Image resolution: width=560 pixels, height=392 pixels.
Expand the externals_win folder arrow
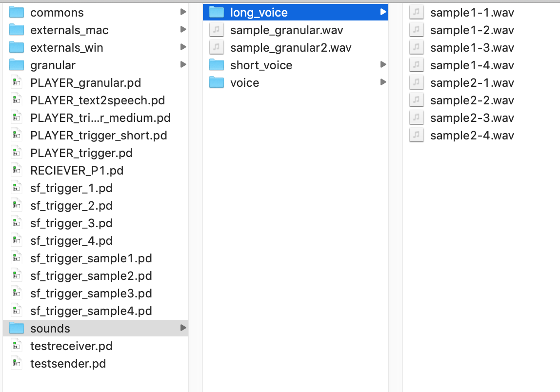click(183, 47)
